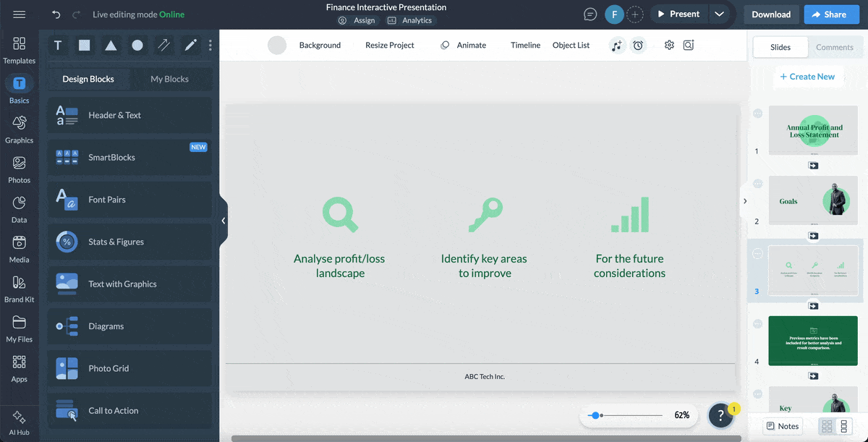
Task: Switch to list slide view
Action: click(x=843, y=426)
